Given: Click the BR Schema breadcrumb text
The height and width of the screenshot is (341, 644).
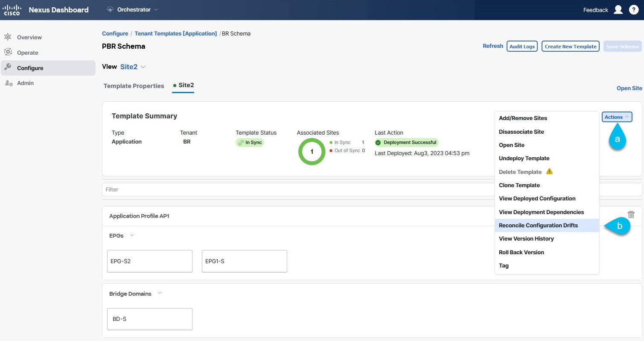Looking at the screenshot, I should [x=236, y=33].
